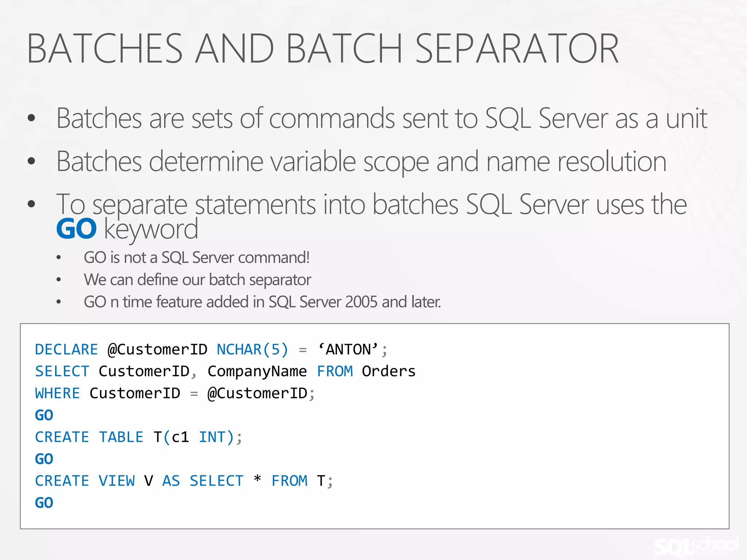This screenshot has height=560, width=747.
Task: Click the bullet "Batches determine variable scope and name resolution"
Action: point(361,162)
